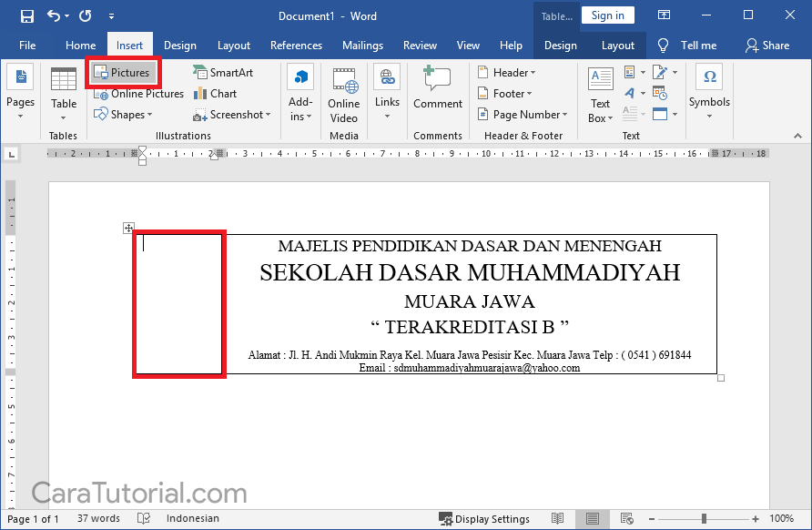Click the table resize handle
812x530 pixels.
(x=721, y=378)
